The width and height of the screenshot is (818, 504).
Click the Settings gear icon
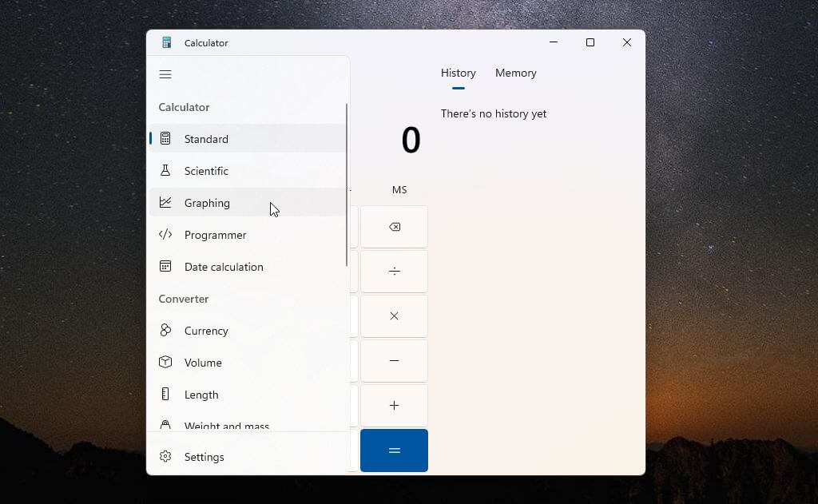[165, 456]
